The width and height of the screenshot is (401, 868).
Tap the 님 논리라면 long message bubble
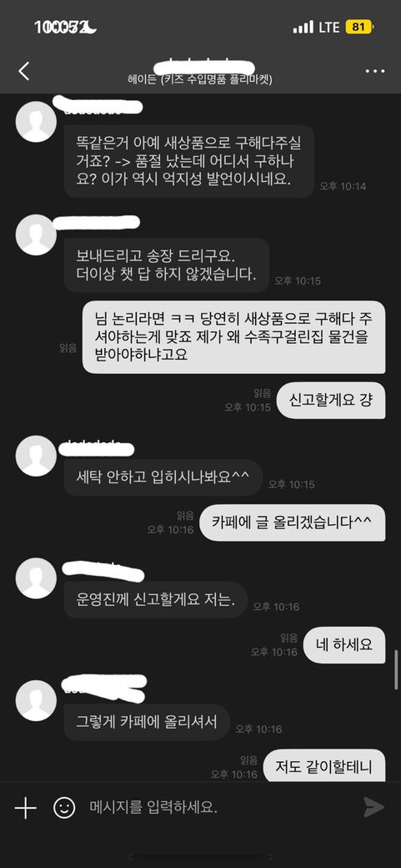(233, 337)
